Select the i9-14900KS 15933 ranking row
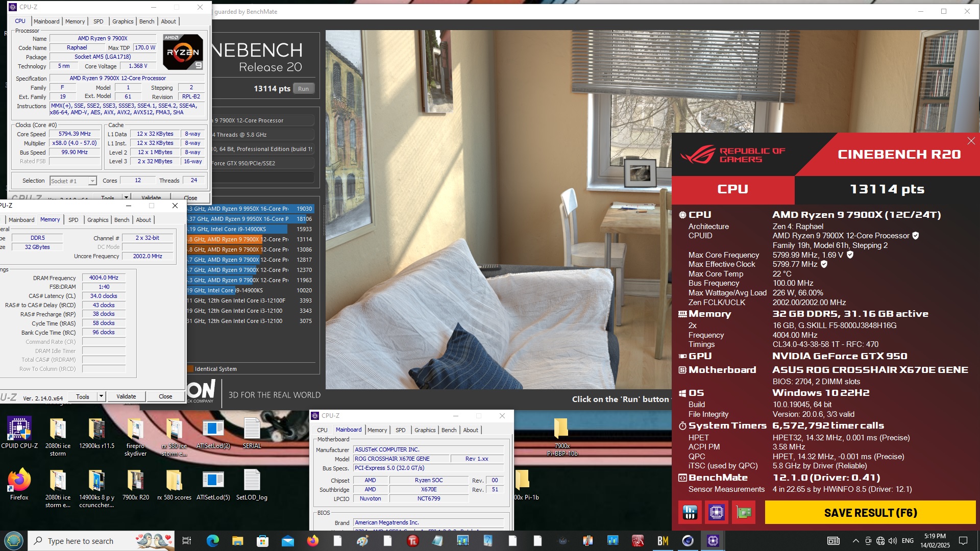 tap(250, 229)
